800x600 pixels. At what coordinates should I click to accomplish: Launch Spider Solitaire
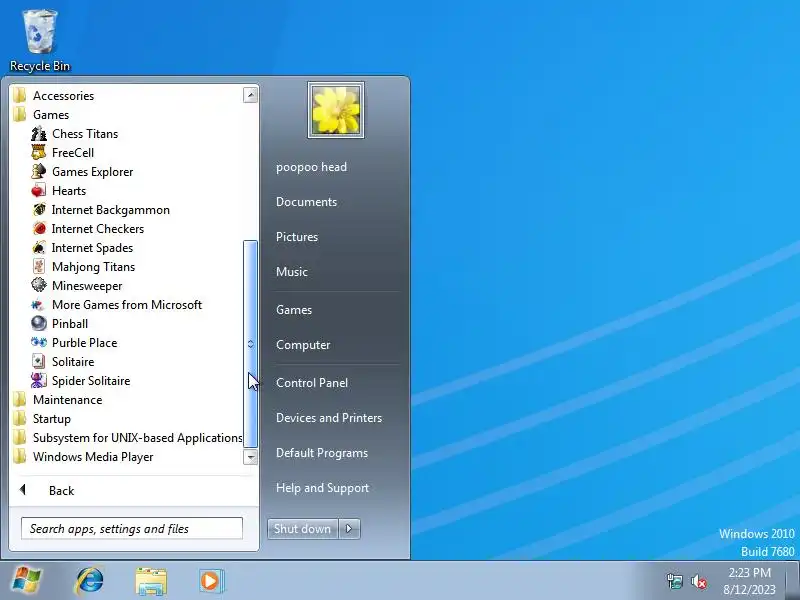(x=81, y=381)
